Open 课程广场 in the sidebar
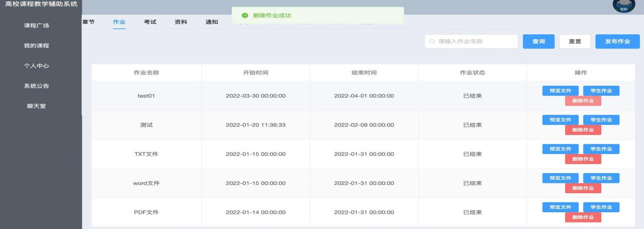The height and width of the screenshot is (229, 644). click(x=36, y=25)
